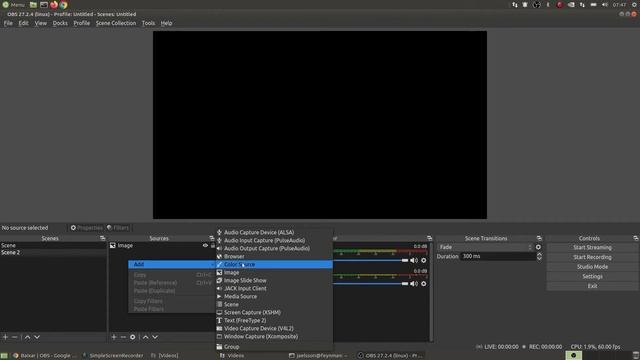Add a Media Source

point(274,296)
